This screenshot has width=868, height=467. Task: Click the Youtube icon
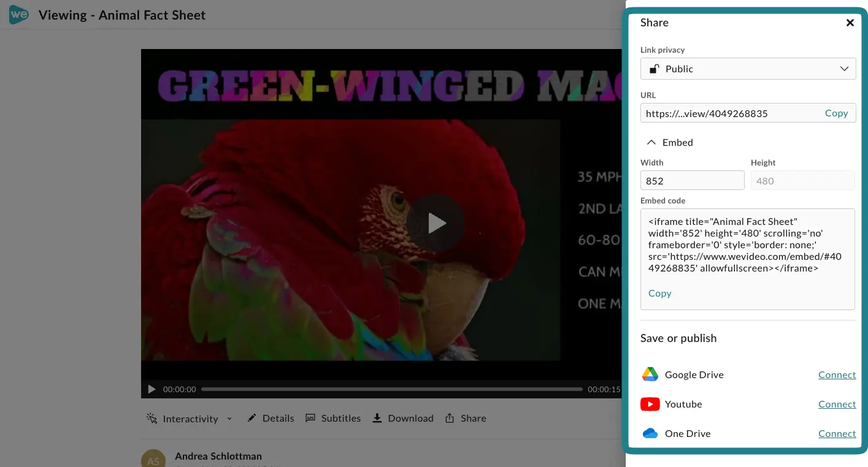650,404
